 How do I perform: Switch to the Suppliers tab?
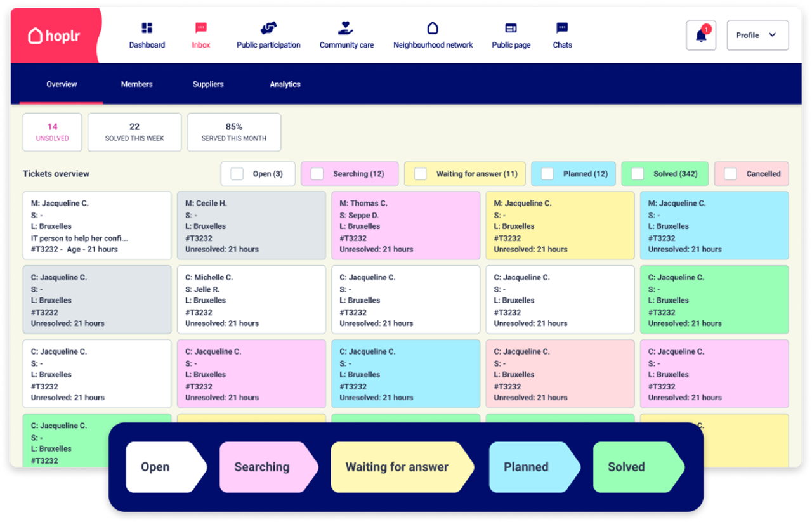pyautogui.click(x=208, y=84)
